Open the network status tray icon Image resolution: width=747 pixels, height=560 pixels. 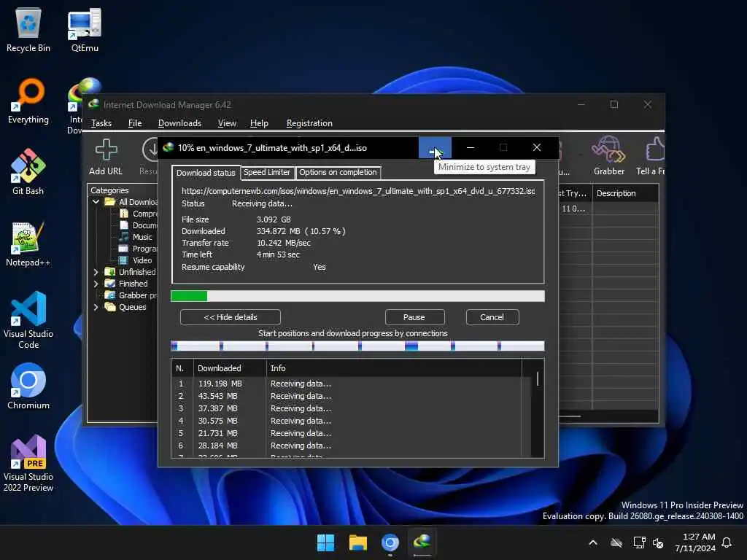[x=639, y=542]
